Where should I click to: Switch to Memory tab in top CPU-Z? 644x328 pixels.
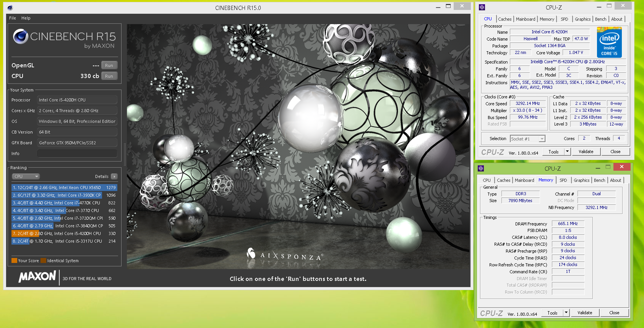coord(547,19)
